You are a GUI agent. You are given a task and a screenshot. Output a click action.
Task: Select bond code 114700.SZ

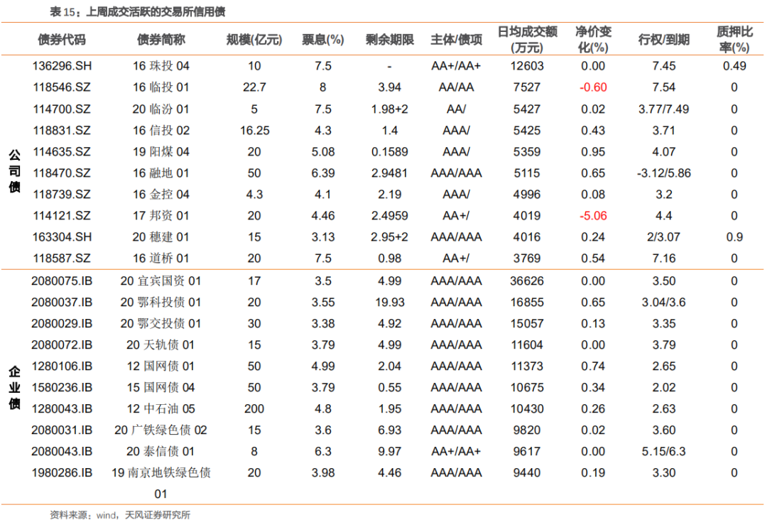(x=62, y=109)
